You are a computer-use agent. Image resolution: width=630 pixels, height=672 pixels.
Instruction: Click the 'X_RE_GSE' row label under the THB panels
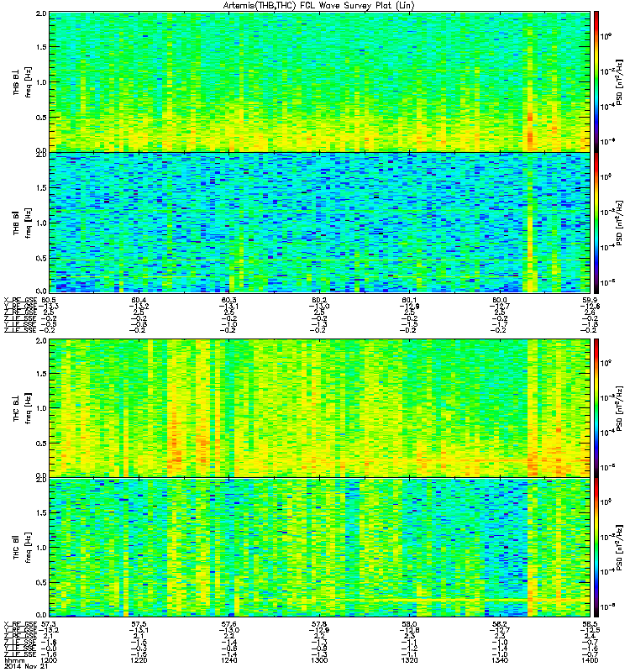click(x=20, y=300)
